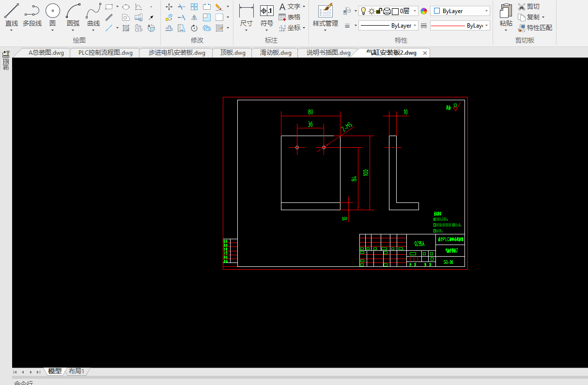The height and width of the screenshot is (385, 588).
Task: Select the Array tool in 修改
Action: pyautogui.click(x=194, y=7)
